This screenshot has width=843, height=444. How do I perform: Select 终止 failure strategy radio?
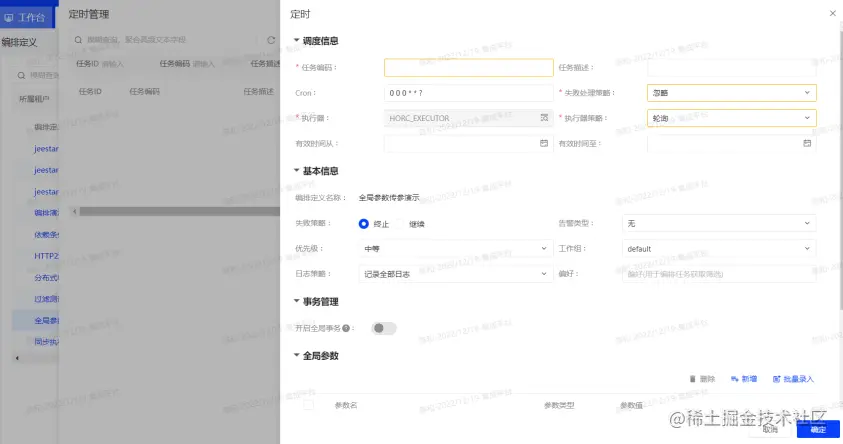364,224
